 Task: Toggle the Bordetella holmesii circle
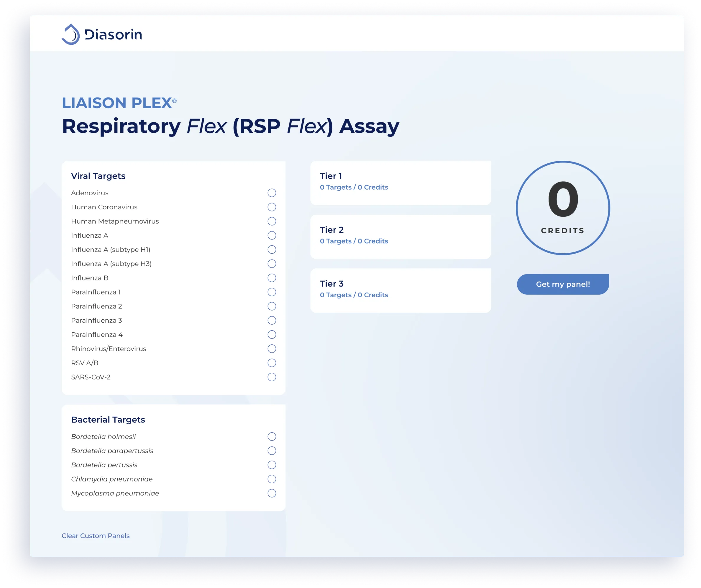pos(272,436)
